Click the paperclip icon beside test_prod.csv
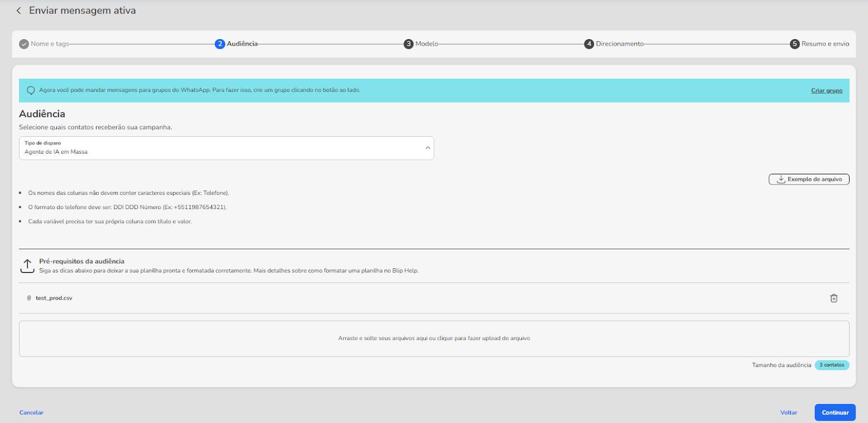This screenshot has width=868, height=423. click(29, 298)
